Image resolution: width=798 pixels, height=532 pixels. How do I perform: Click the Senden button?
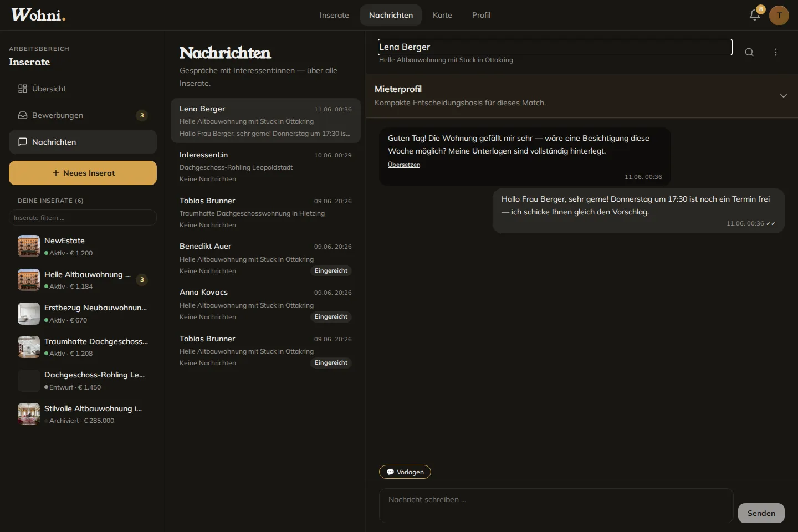tap(761, 513)
